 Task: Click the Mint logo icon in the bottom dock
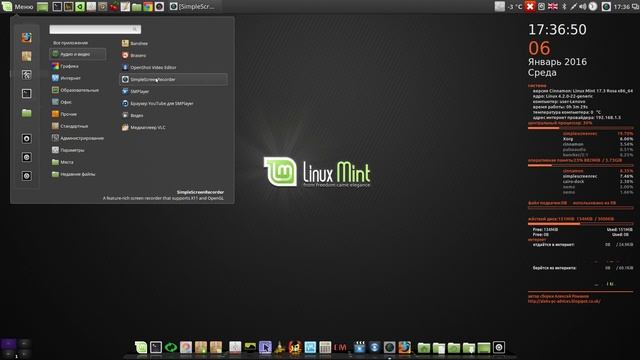coord(141,347)
